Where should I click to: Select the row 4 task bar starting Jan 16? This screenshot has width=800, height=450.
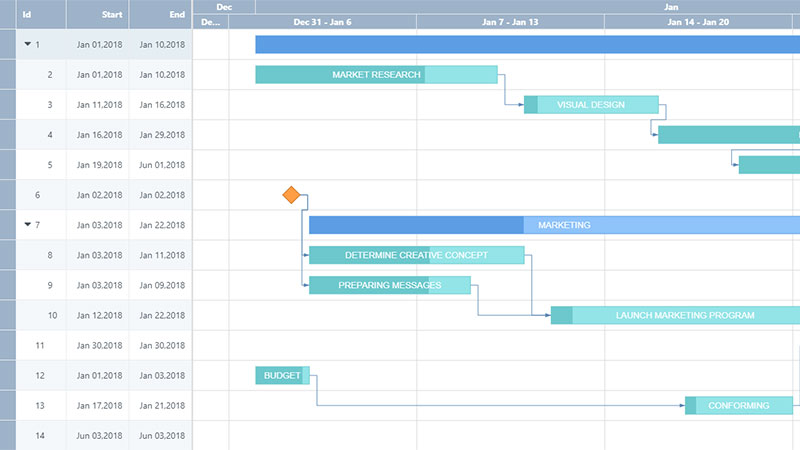729,135
